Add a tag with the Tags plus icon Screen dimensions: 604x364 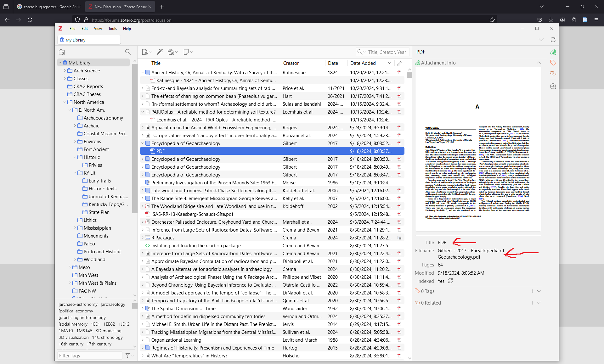[x=533, y=291]
